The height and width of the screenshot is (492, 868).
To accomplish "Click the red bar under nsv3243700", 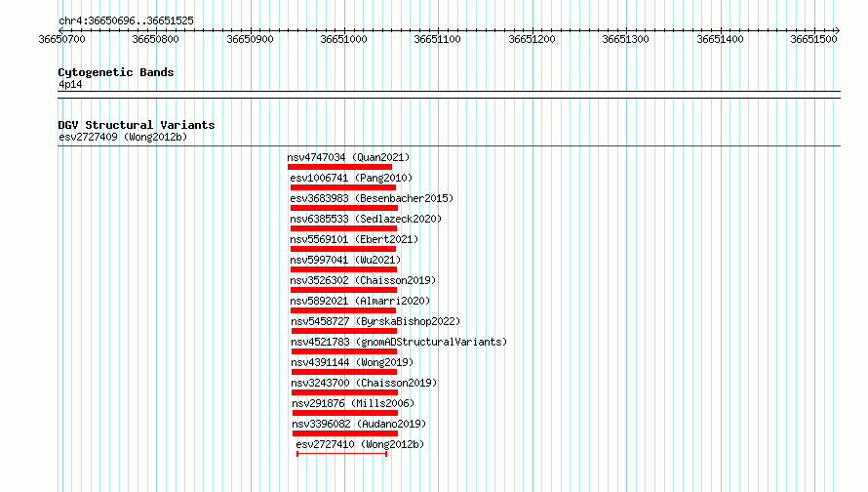I will (345, 392).
